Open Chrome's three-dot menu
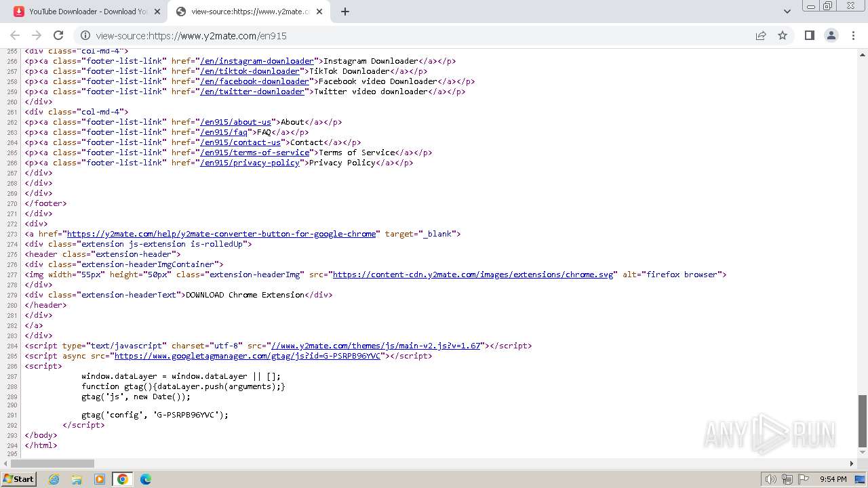This screenshot has width=868, height=488. [x=852, y=35]
